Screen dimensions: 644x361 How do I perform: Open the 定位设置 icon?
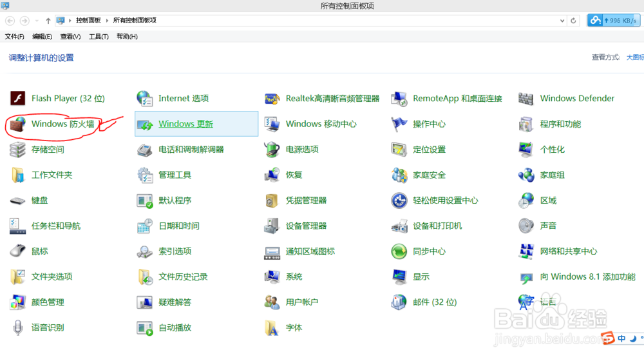tap(399, 150)
